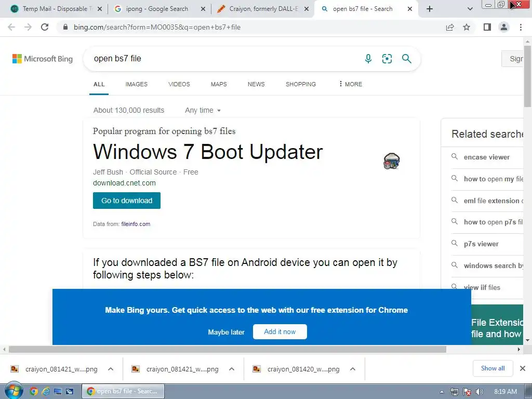Expand menu for craiyon_081420 download
This screenshot has height=399, width=532.
click(x=353, y=369)
